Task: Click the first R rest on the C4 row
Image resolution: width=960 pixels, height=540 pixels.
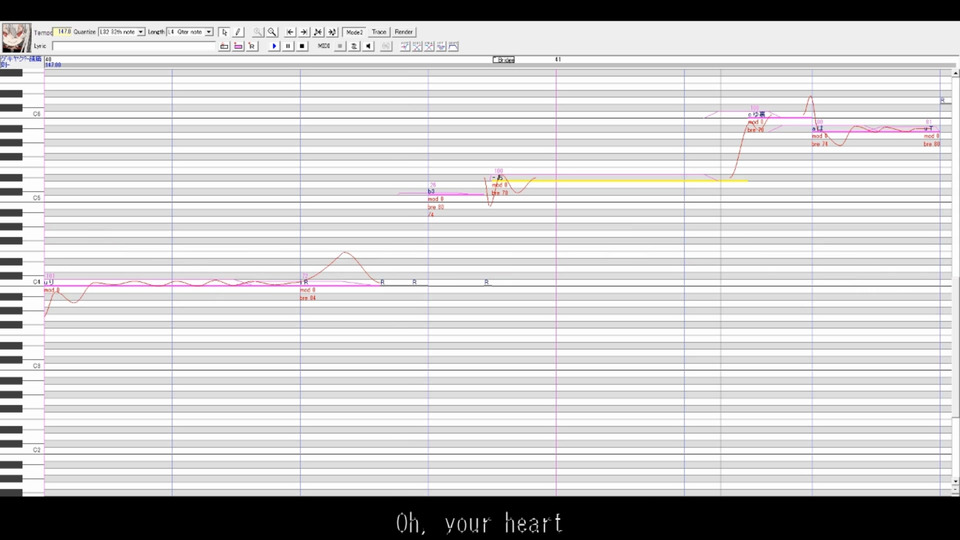Action: pyautogui.click(x=383, y=282)
